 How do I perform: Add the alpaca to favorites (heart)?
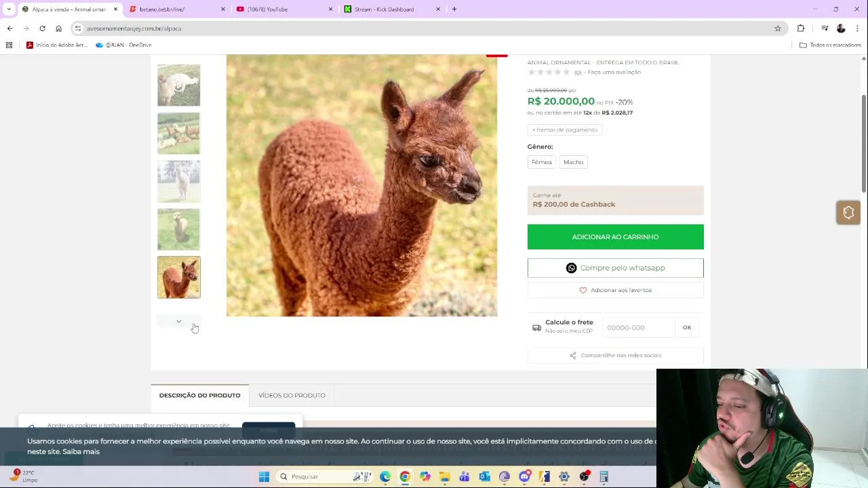pos(615,290)
